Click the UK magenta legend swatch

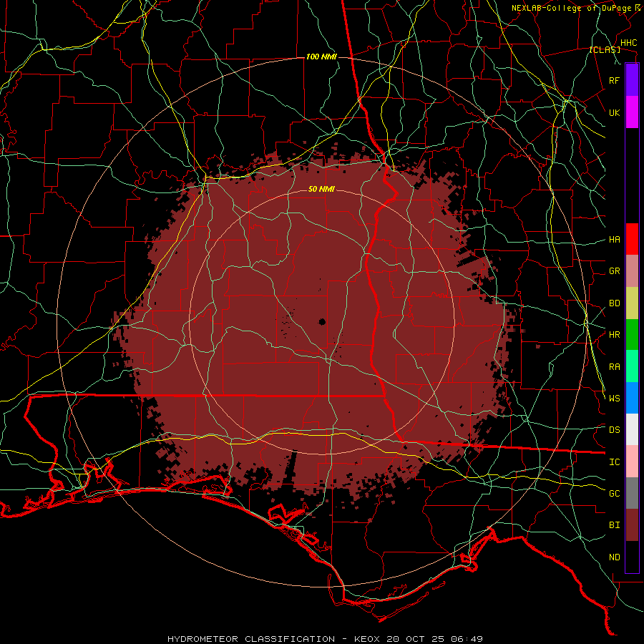pos(632,112)
